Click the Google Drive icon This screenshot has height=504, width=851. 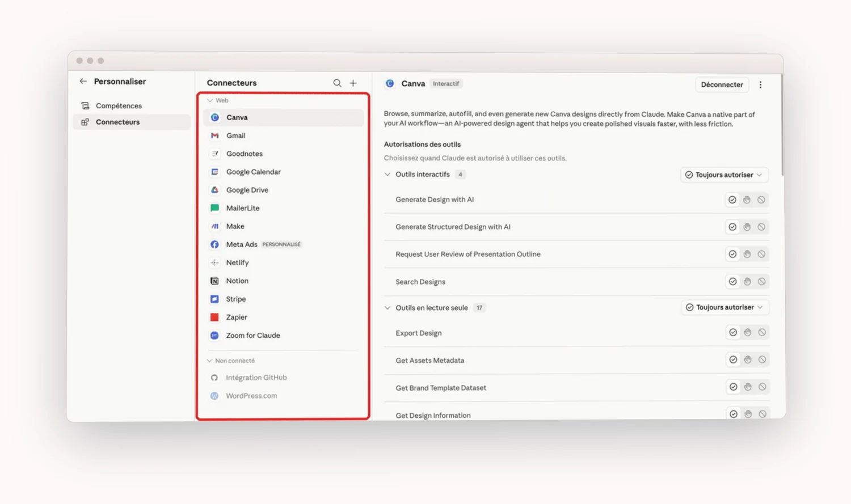(214, 190)
